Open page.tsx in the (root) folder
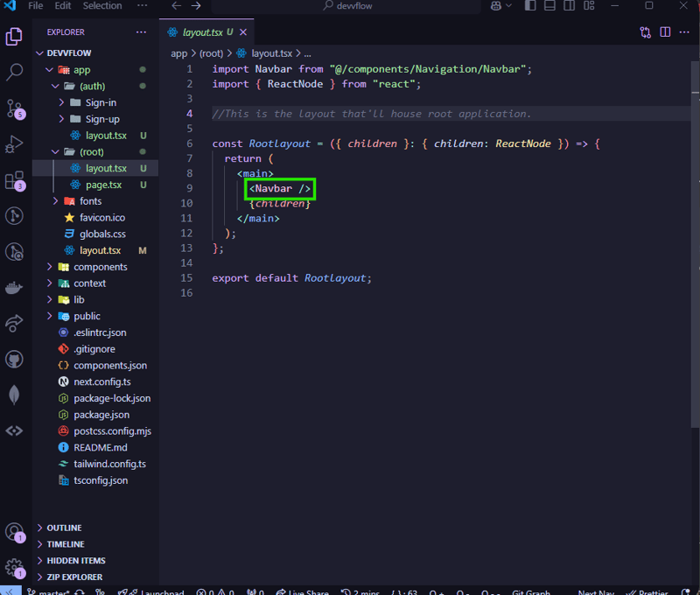The image size is (700, 595). (103, 185)
